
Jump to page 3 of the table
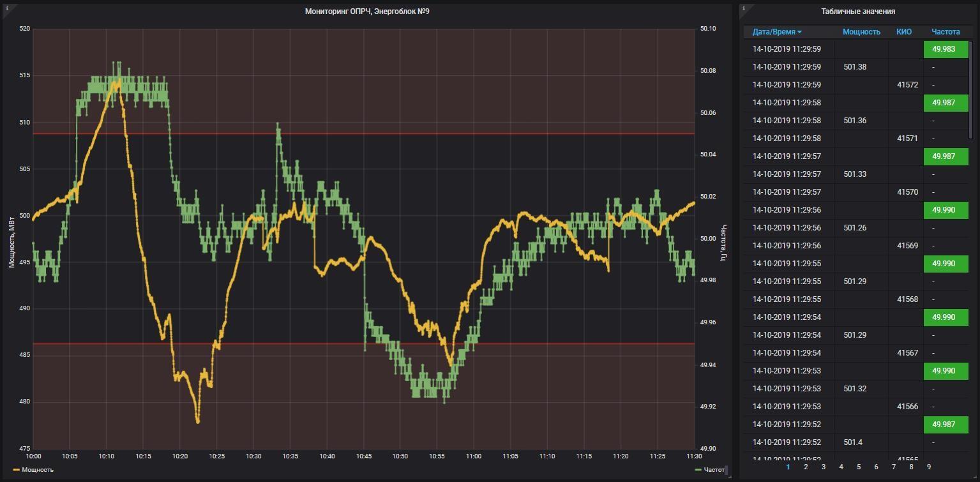click(824, 467)
